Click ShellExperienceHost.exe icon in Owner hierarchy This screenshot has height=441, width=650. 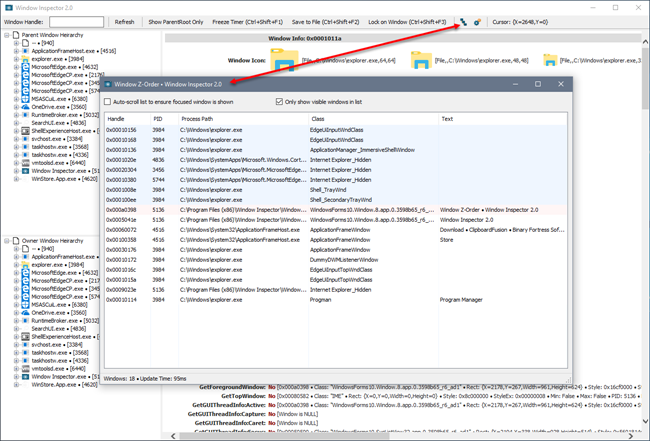tap(25, 337)
